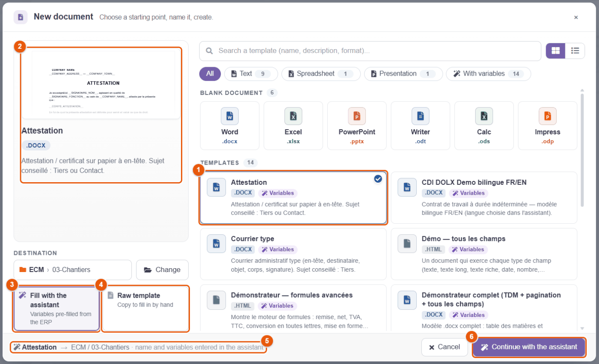The width and height of the screenshot is (599, 364).
Task: Switch to list view layout
Action: tap(575, 50)
